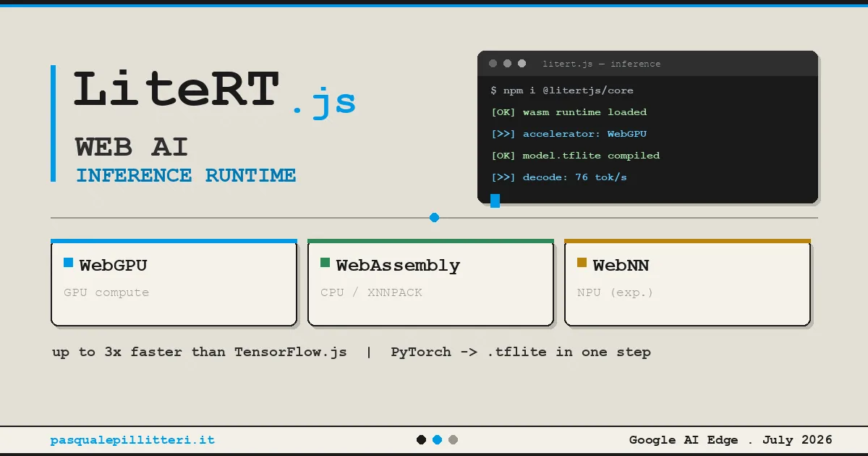Image resolution: width=868 pixels, height=456 pixels.
Task: Click the model.tflite compiled line
Action: tap(575, 156)
